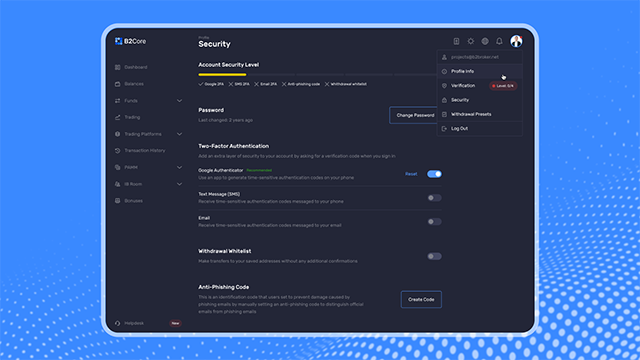Enable Email 2FA toggle
This screenshot has width=640, height=360.
click(434, 222)
